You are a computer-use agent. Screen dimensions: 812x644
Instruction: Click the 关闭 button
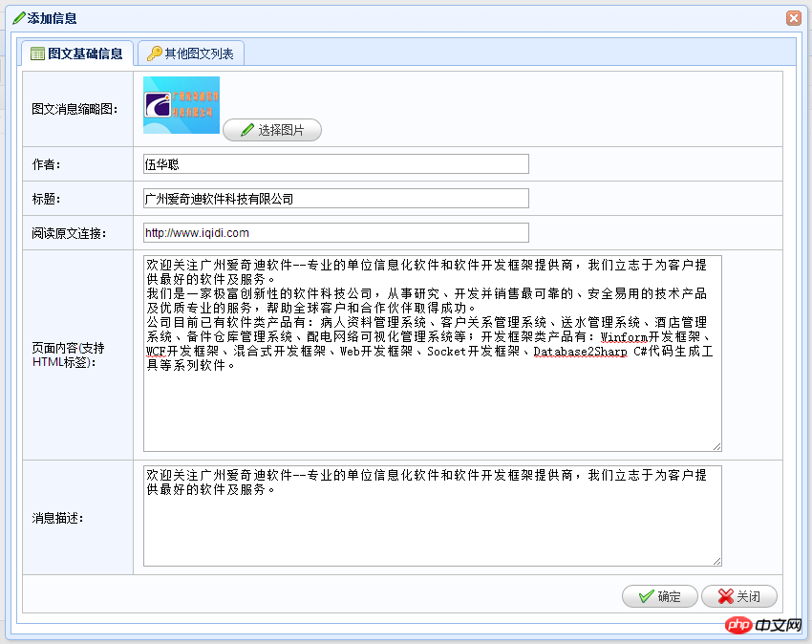pyautogui.click(x=739, y=596)
